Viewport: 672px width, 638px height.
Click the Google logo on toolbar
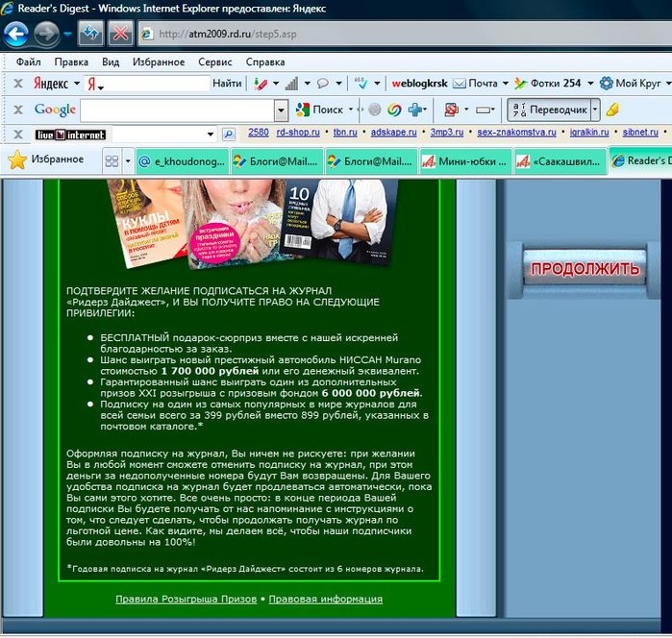click(x=55, y=110)
